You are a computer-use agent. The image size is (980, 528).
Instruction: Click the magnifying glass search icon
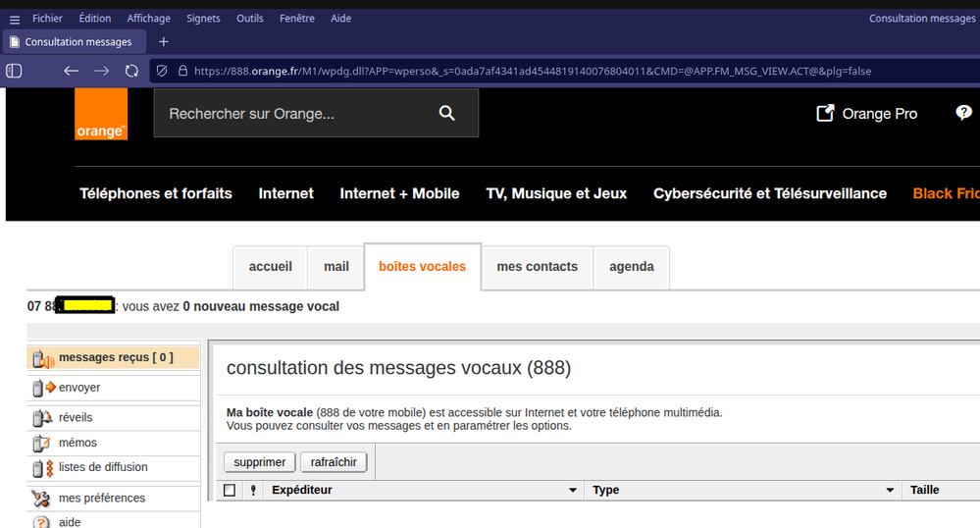(447, 113)
